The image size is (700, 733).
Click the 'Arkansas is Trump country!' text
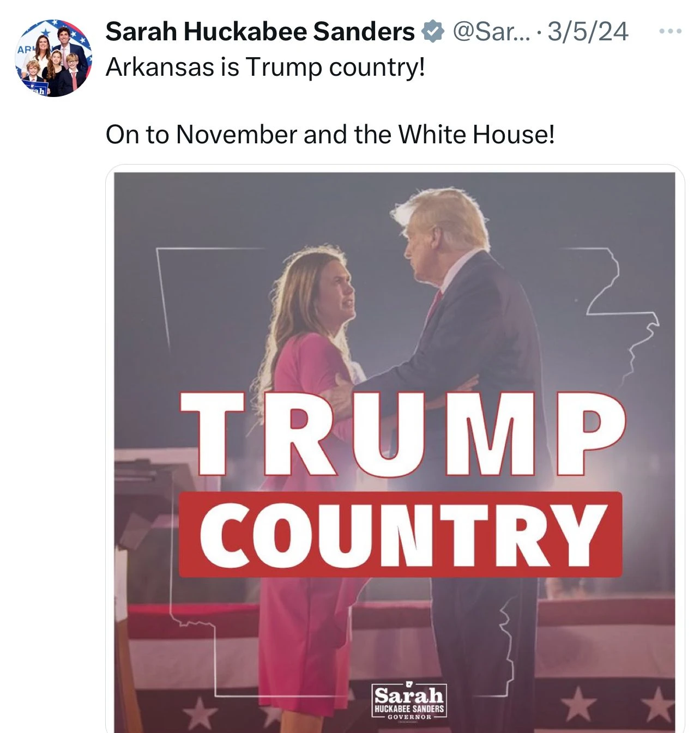pos(265,68)
